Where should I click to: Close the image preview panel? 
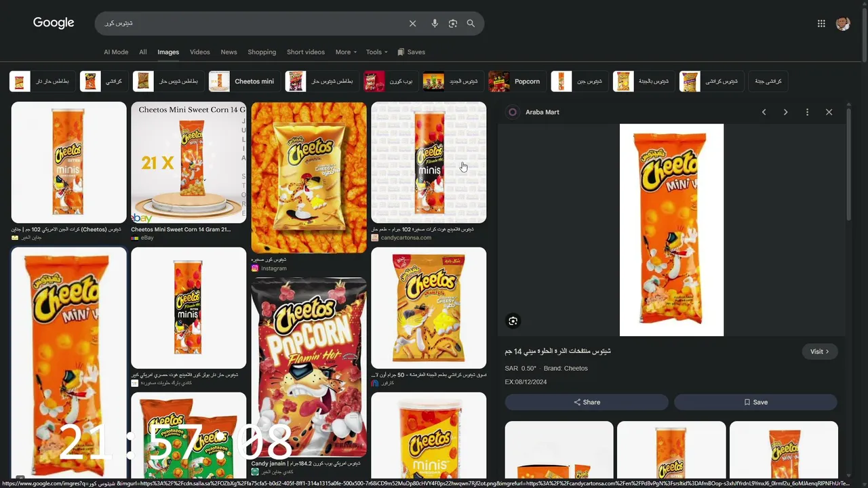coord(829,113)
